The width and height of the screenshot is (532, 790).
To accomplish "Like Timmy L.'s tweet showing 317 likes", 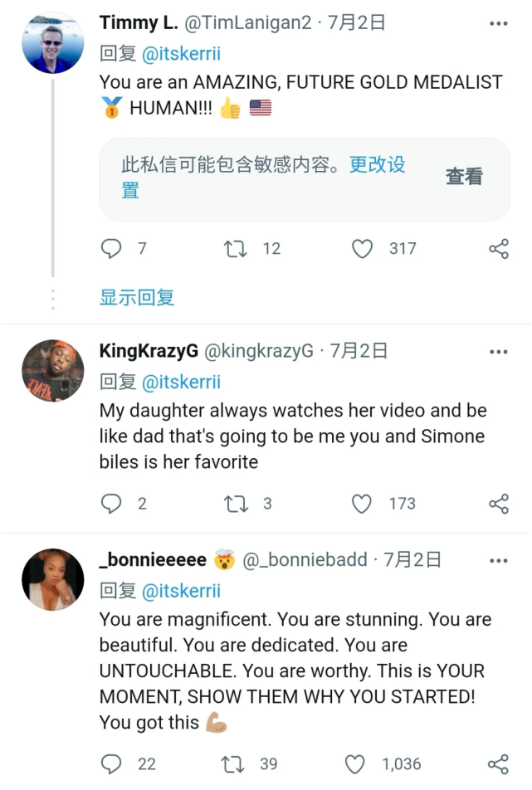I will [361, 248].
